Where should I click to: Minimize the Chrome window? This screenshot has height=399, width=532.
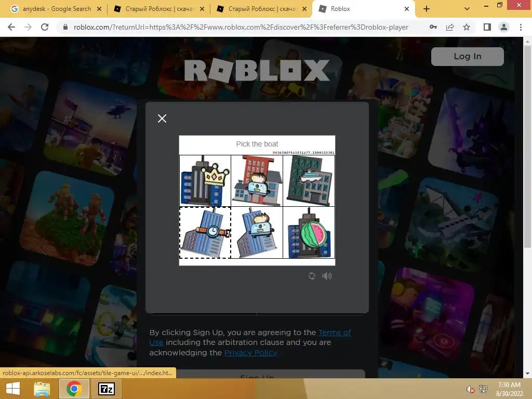click(x=486, y=5)
